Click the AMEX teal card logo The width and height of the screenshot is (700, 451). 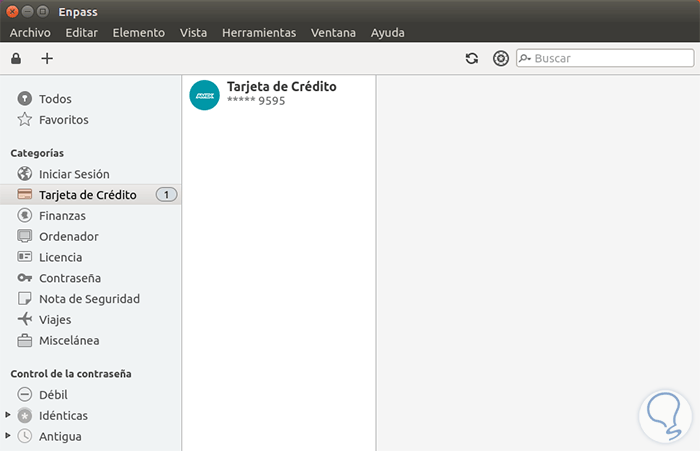pos(204,95)
